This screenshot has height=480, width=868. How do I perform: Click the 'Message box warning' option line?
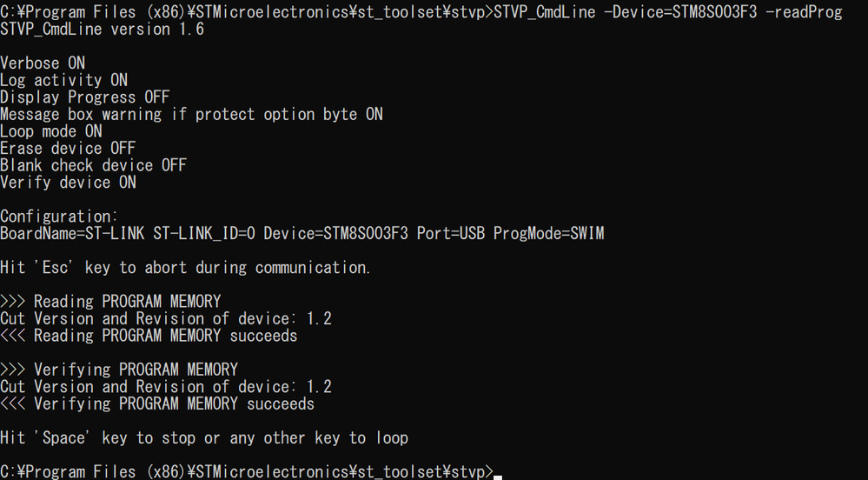191,114
